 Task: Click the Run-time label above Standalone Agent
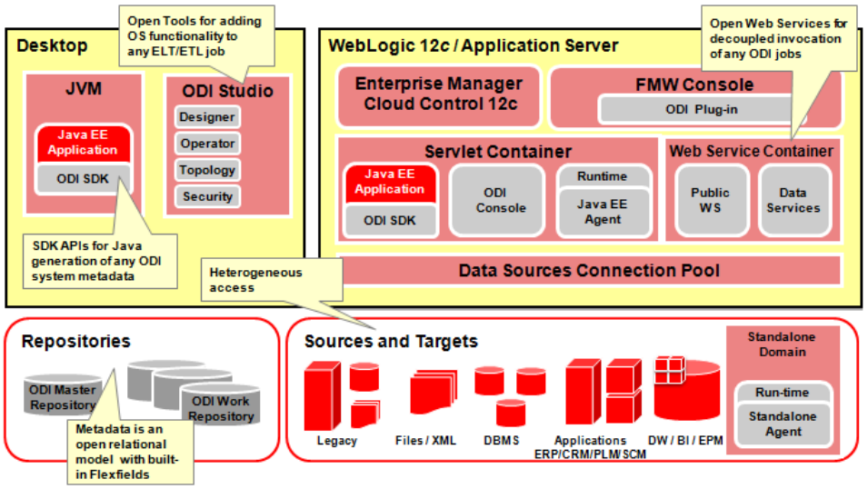783,392
